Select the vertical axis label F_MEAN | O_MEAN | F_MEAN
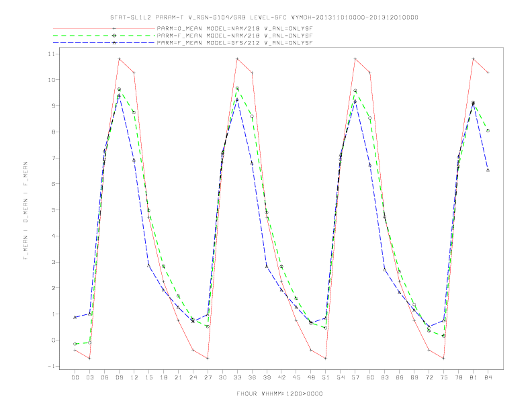This screenshot has width=532, height=411. (26, 211)
